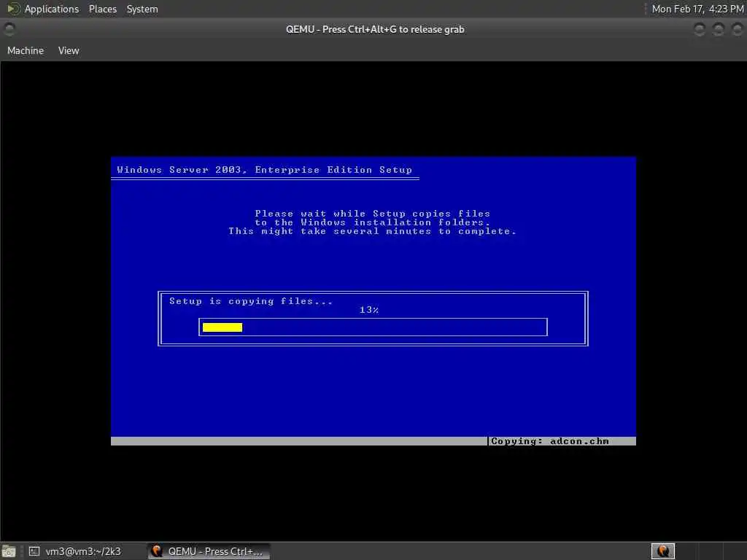Click the distro logo icon beside Applications
This screenshot has height=560, width=747.
[13, 9]
